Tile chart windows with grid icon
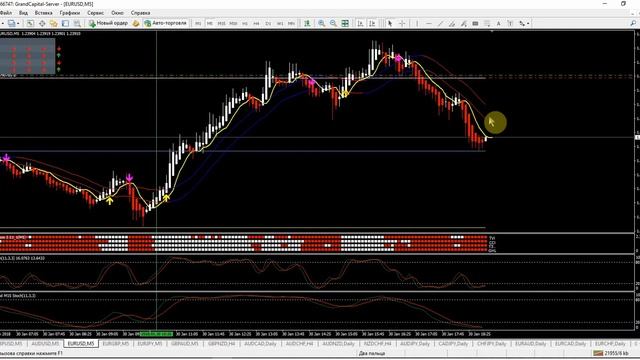The width and height of the screenshot is (640, 360). coord(345,23)
